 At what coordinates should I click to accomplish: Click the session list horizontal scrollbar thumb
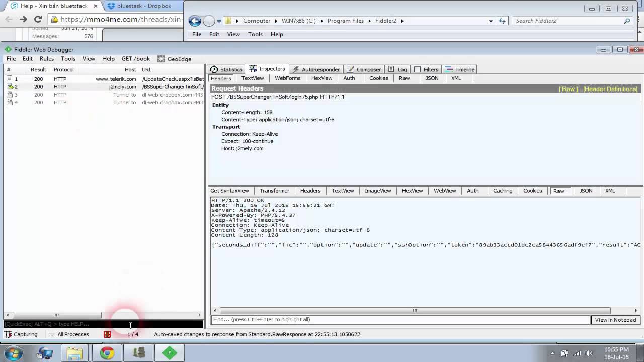pos(56,315)
